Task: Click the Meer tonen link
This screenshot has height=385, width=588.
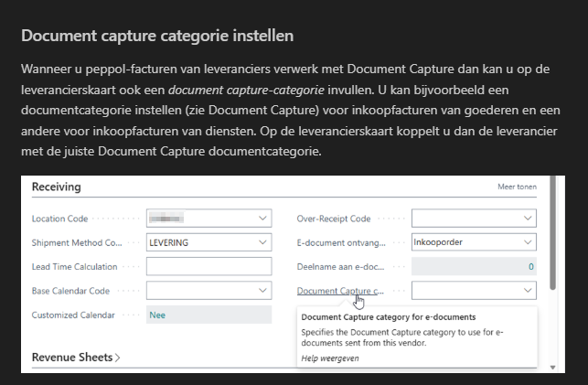Action: pyautogui.click(x=517, y=187)
